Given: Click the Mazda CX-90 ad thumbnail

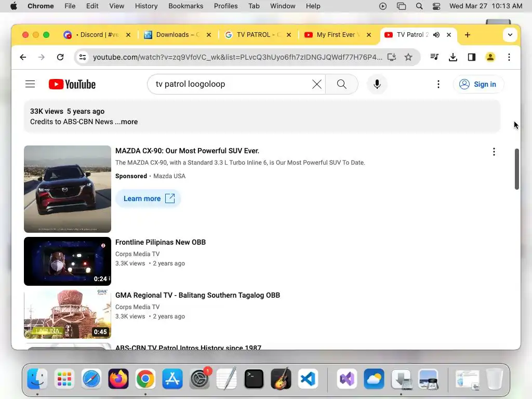Looking at the screenshot, I should click(x=68, y=189).
